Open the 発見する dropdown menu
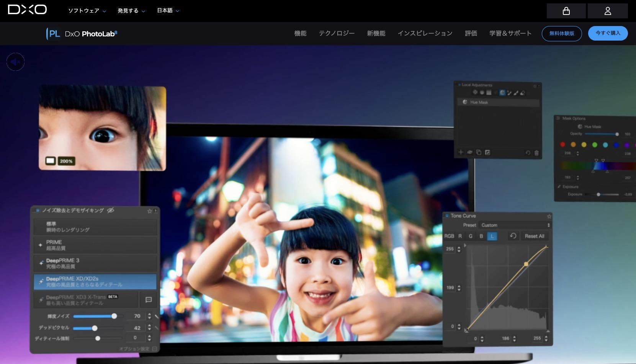 click(131, 11)
